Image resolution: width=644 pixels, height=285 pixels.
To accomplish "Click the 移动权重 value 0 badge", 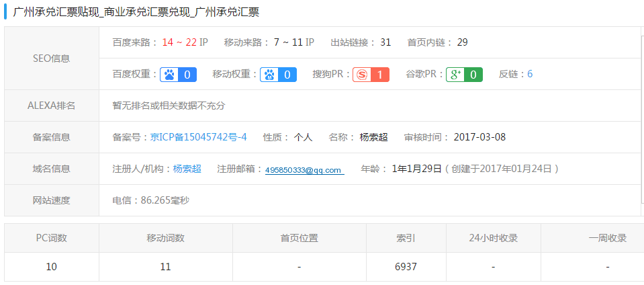I will tap(287, 74).
